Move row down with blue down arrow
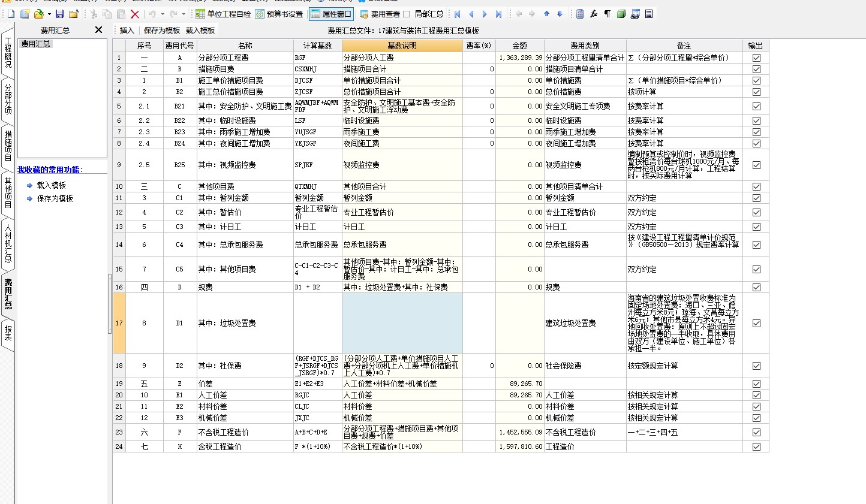 click(560, 14)
